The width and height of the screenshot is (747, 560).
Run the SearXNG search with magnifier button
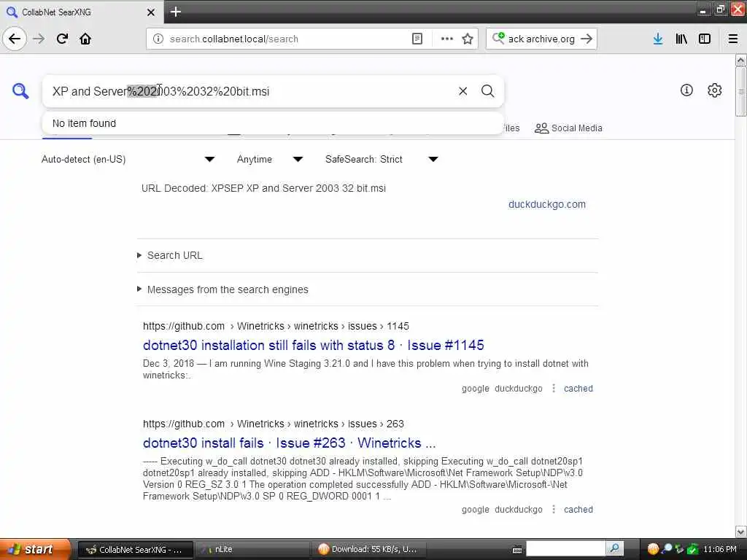(x=487, y=91)
